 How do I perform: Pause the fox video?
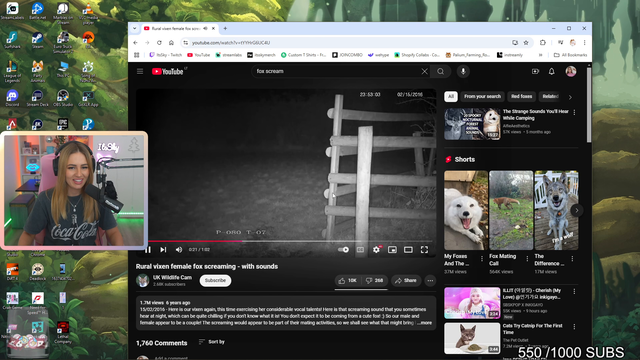coord(148,249)
